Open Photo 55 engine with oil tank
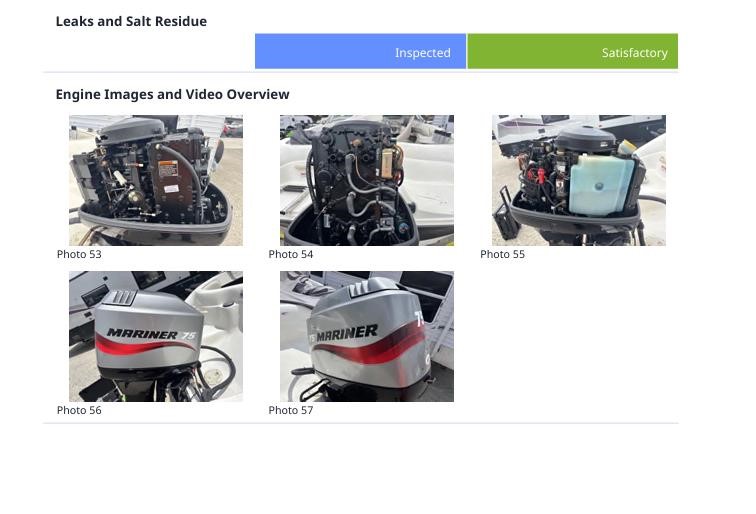The image size is (756, 514). [x=579, y=180]
